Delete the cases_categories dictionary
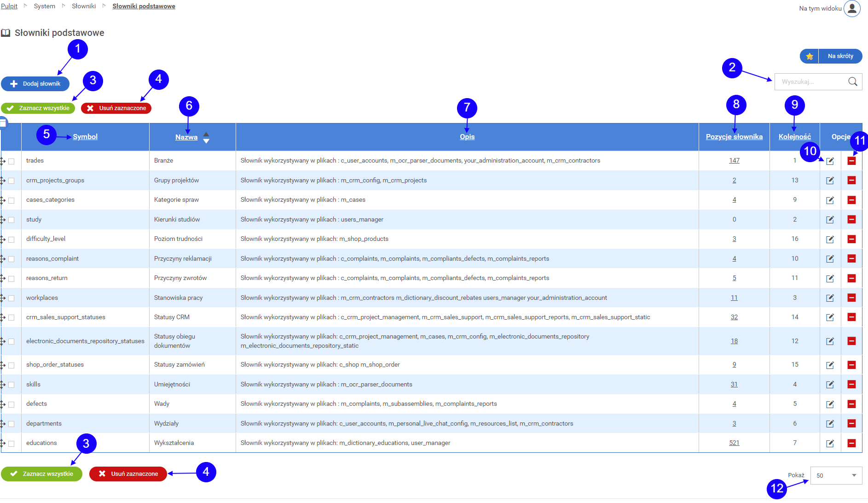The width and height of the screenshot is (868, 503). (x=851, y=200)
